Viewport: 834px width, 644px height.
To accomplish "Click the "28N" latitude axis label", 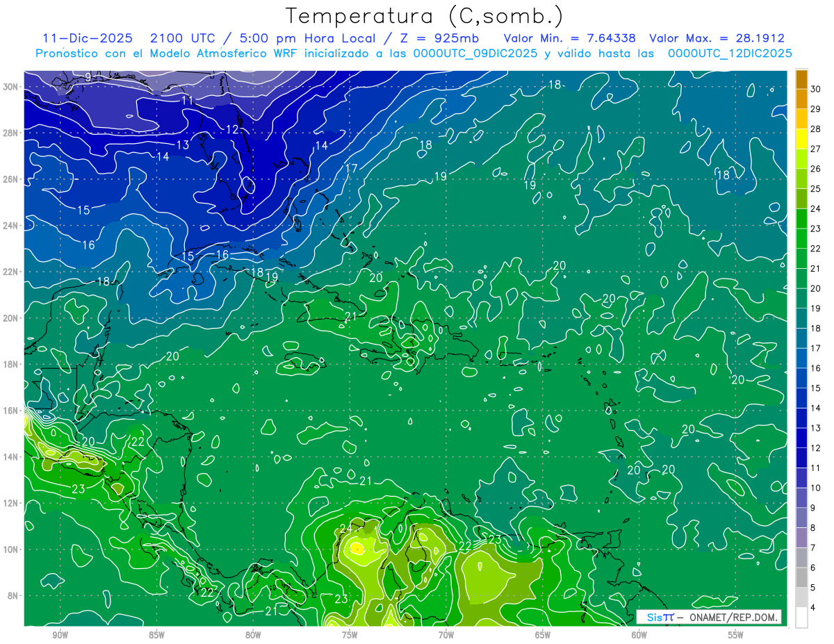I will click(x=12, y=133).
